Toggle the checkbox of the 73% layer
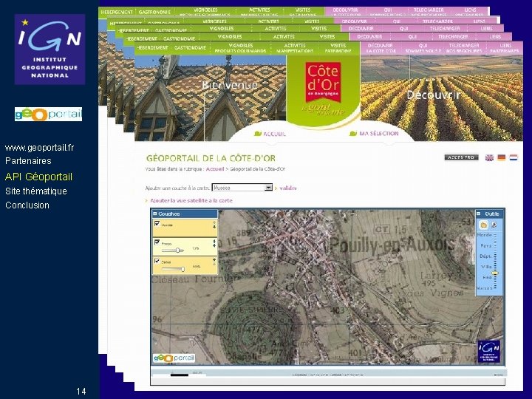This screenshot has width=532, height=399. pos(157,242)
